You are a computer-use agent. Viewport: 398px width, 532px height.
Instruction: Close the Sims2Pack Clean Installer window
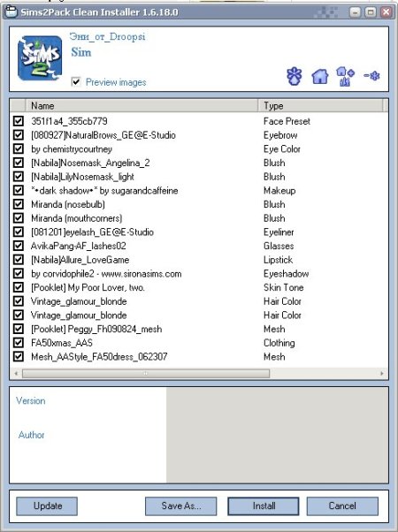387,12
